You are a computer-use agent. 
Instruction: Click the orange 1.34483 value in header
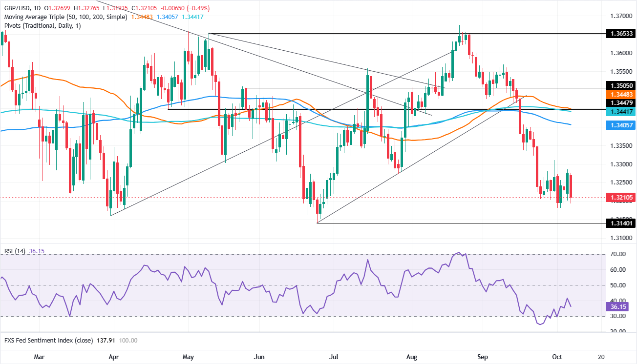pos(142,17)
